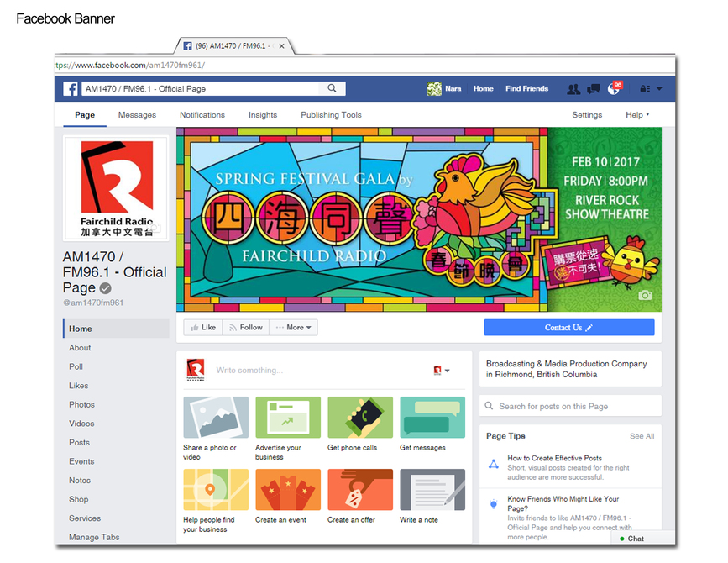Open the messages chat bubbles icon
Screen dimensions: 728x563
[x=594, y=89]
